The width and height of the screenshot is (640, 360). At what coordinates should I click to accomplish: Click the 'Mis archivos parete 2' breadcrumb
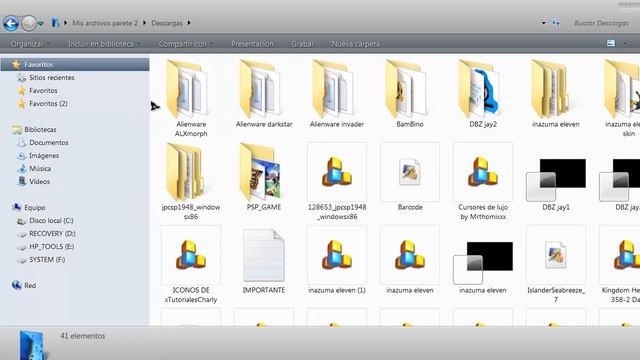point(105,23)
